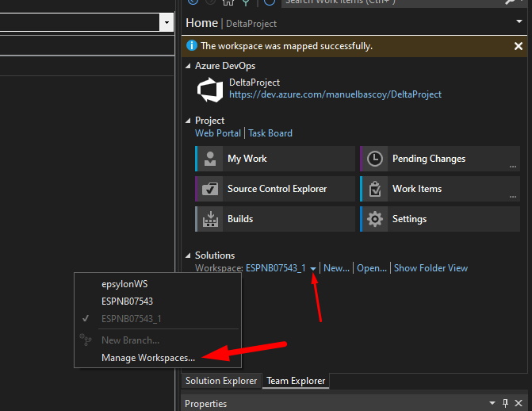Screen dimensions: 532x411
Task: Click the Work Items clipboard icon
Action: (x=376, y=189)
